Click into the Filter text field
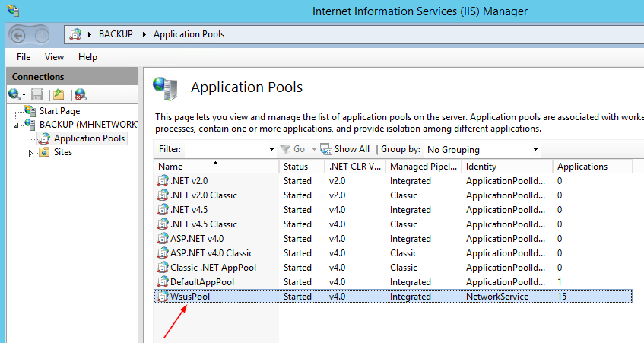Viewport: 644px width, 343px height. pos(226,150)
